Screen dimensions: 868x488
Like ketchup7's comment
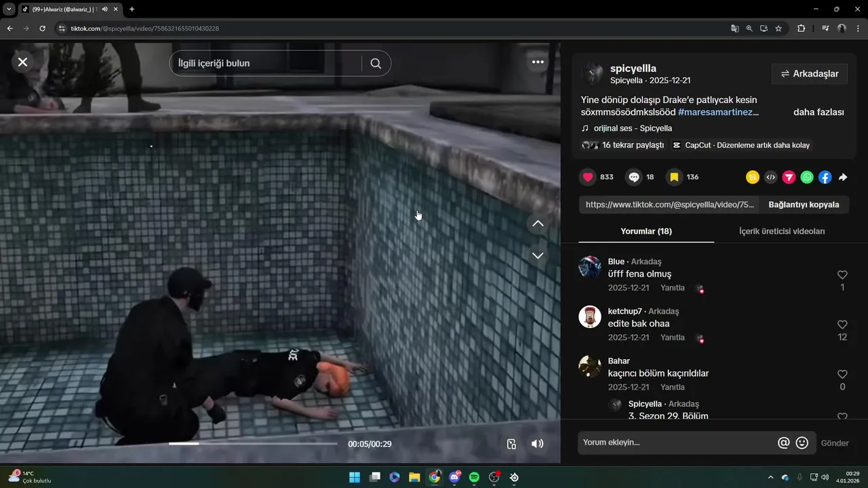point(842,325)
